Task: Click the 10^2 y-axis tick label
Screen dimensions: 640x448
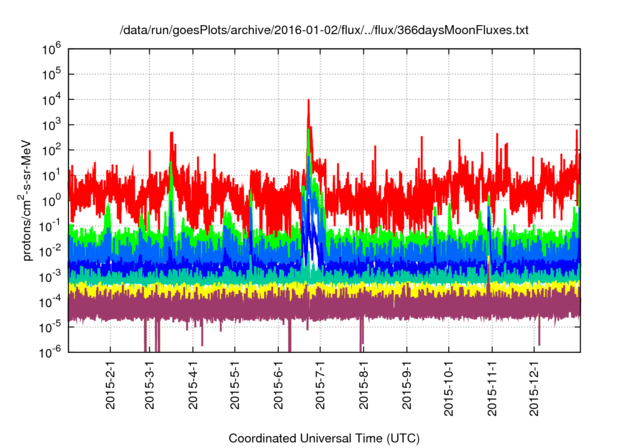Action: point(51,150)
